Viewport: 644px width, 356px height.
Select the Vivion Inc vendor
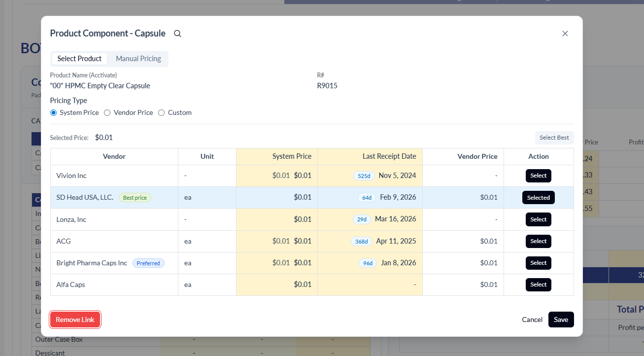pyautogui.click(x=539, y=176)
